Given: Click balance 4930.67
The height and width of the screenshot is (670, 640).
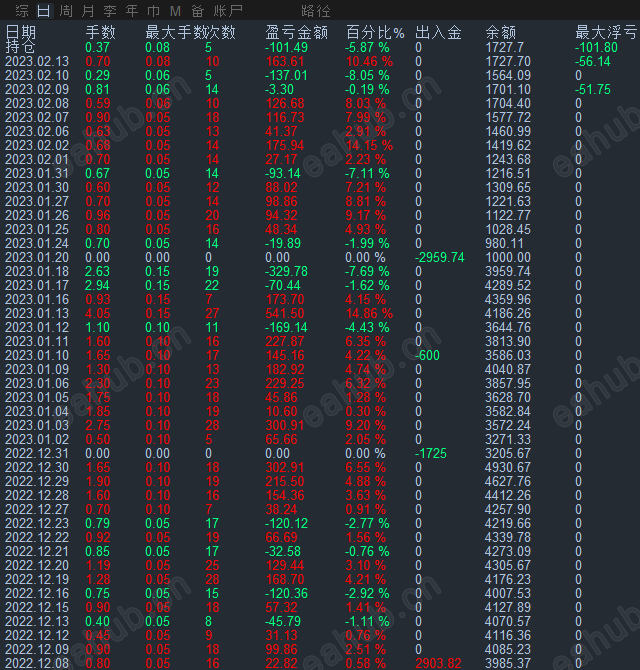Looking at the screenshot, I should coord(508,467).
